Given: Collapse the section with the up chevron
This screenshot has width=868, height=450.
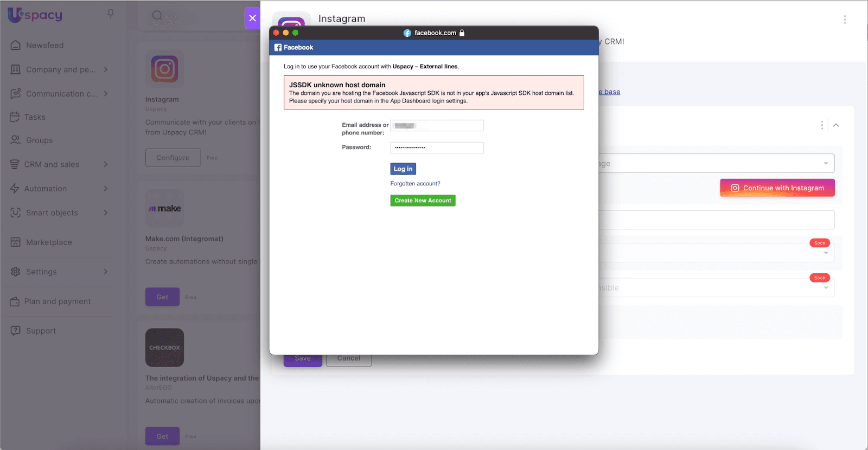Looking at the screenshot, I should tap(836, 125).
